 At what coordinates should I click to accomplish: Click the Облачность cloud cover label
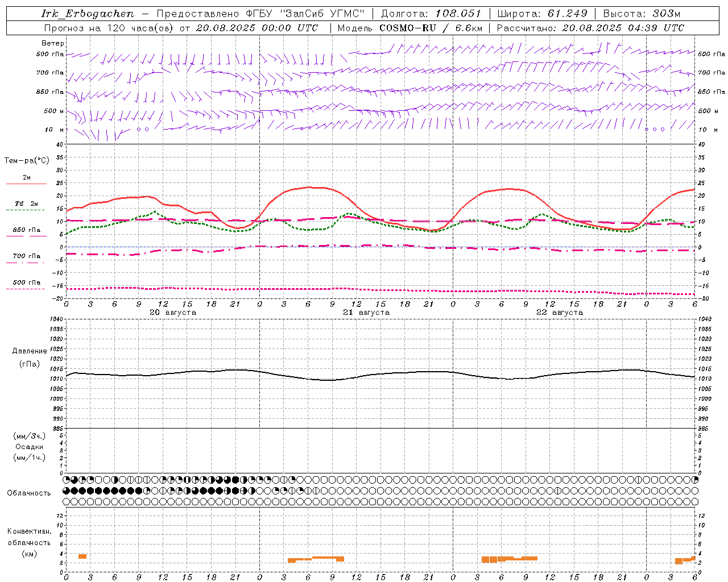point(29,493)
